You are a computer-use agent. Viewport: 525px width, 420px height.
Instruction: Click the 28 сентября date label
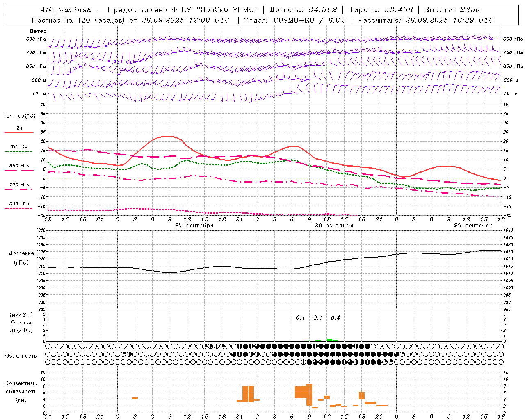point(334,226)
